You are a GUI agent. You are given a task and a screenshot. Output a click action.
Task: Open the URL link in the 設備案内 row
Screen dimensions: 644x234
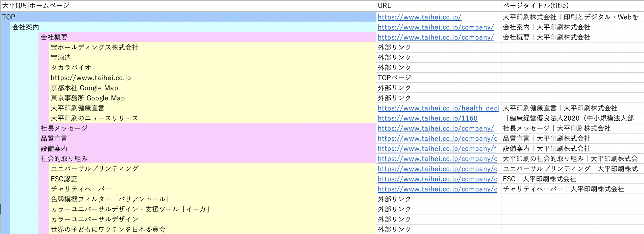coord(437,149)
